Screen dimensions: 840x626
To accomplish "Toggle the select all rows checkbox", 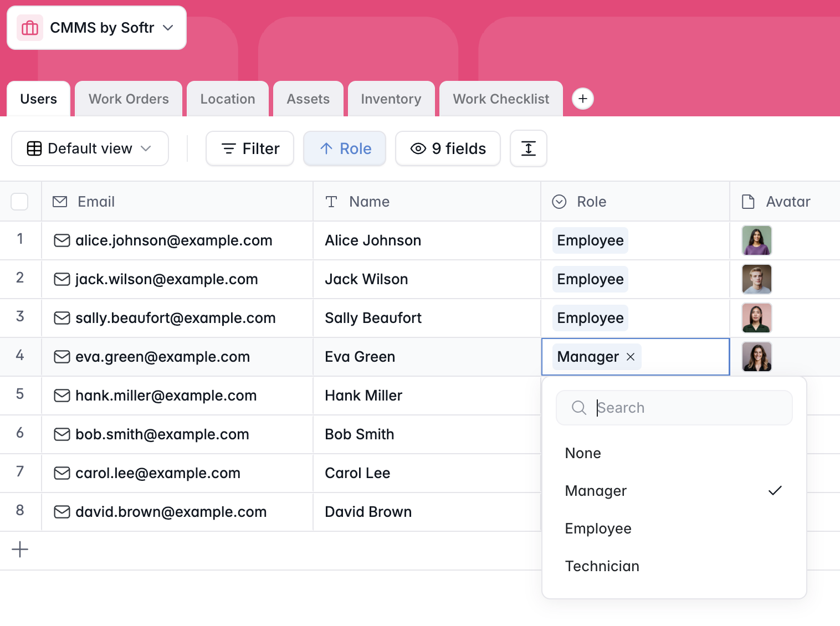I will point(19,202).
